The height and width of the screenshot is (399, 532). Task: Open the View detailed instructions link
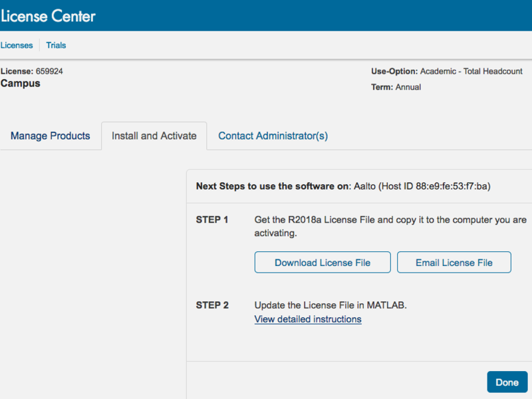click(x=308, y=319)
